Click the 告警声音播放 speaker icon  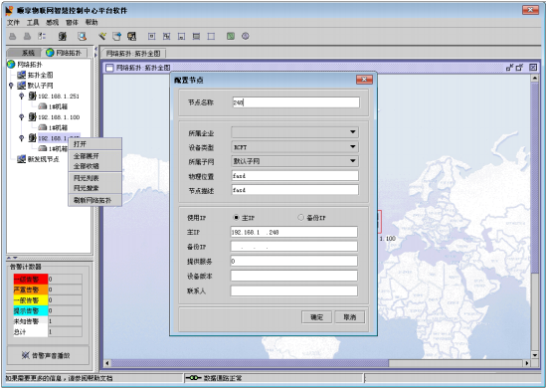(26, 355)
